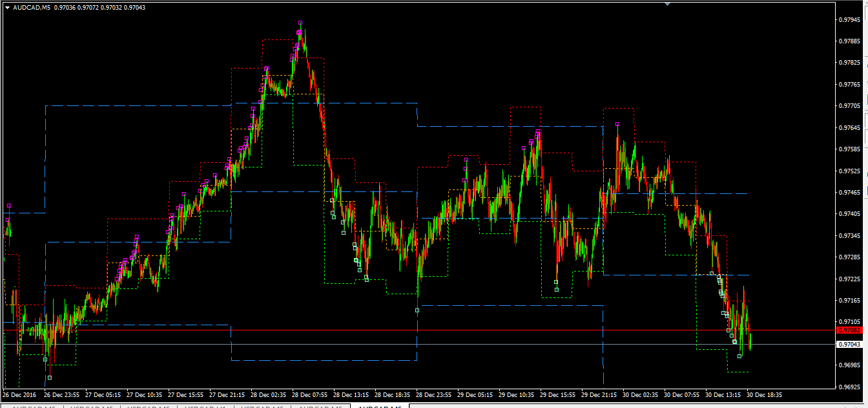Click time axis label 27 Dec 10:35
868x408 pixels.
click(145, 394)
